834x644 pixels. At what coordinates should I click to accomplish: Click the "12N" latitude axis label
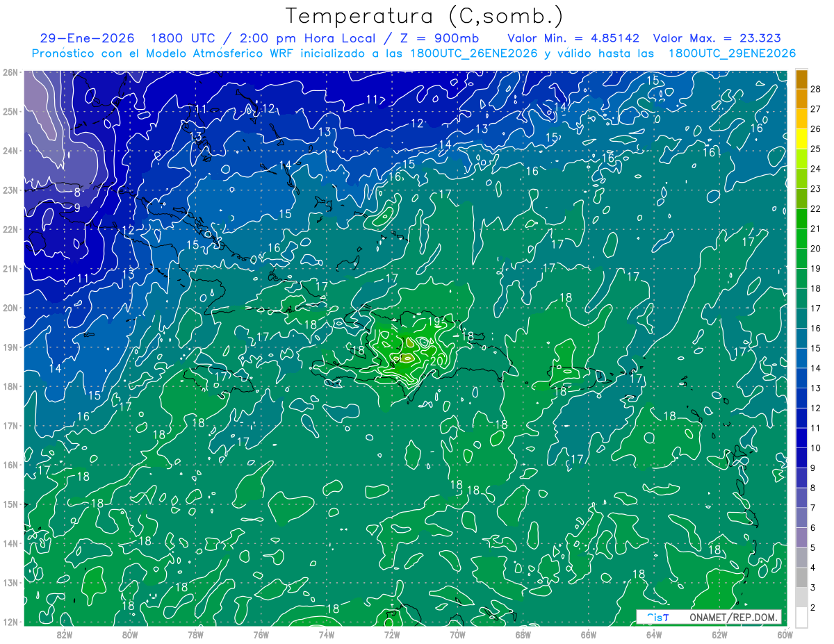(10, 622)
